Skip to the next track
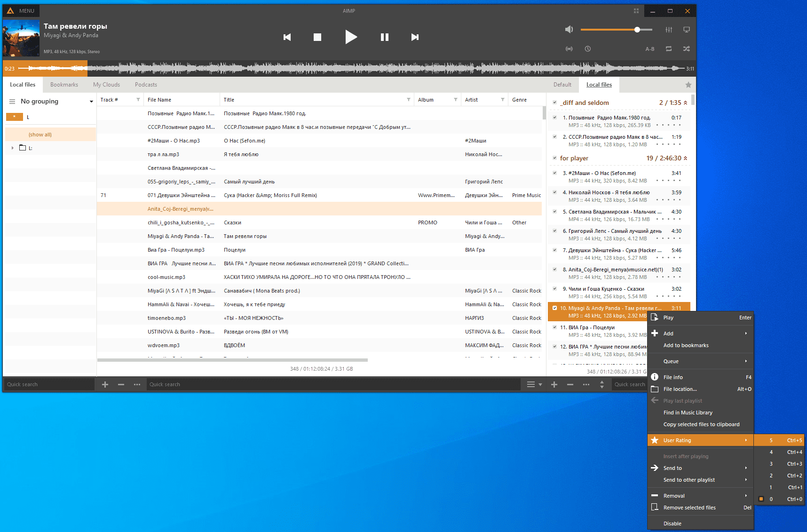This screenshot has height=532, width=807. [x=415, y=37]
